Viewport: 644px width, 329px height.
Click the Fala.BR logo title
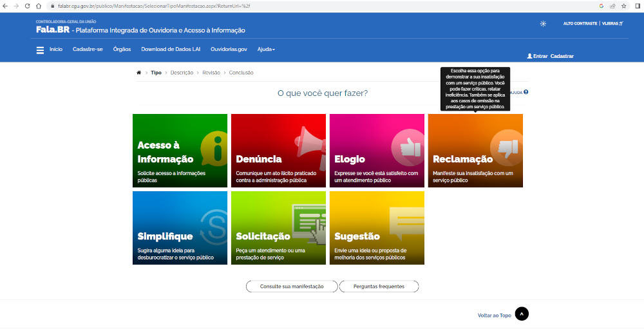pyautogui.click(x=53, y=30)
